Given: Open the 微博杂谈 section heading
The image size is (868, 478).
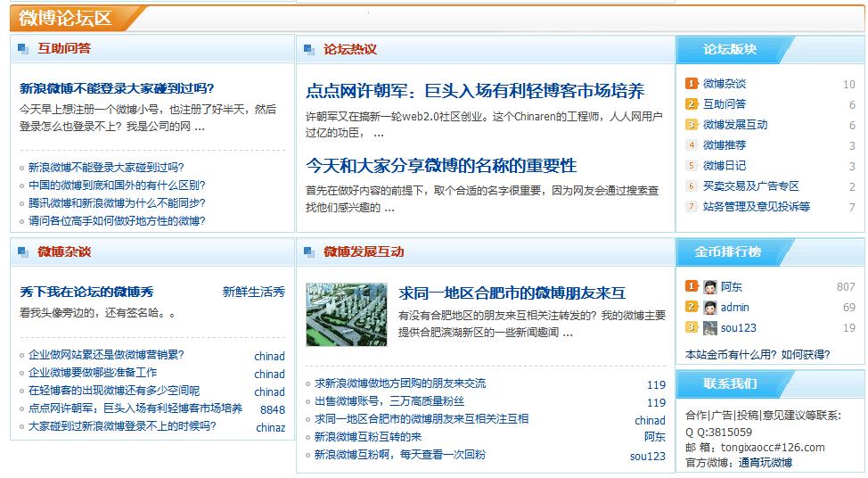Looking at the screenshot, I should tap(64, 252).
